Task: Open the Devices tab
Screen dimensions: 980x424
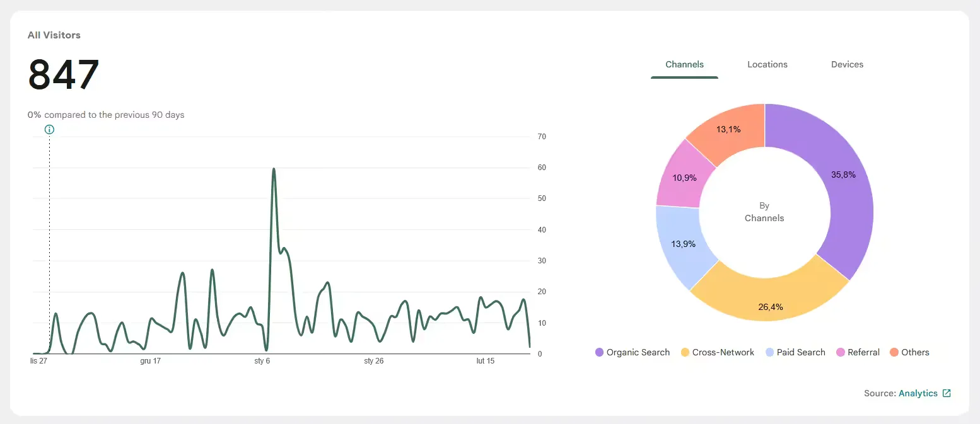Action: (847, 64)
